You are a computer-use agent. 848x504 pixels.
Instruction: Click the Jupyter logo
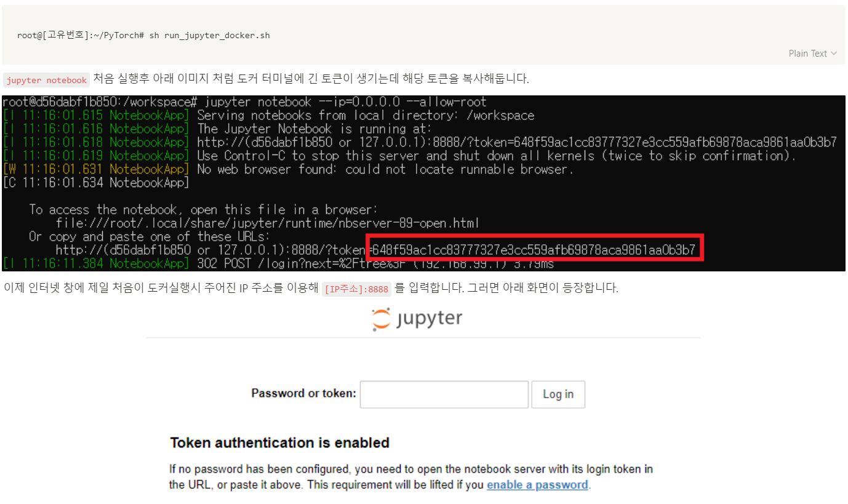tap(417, 319)
